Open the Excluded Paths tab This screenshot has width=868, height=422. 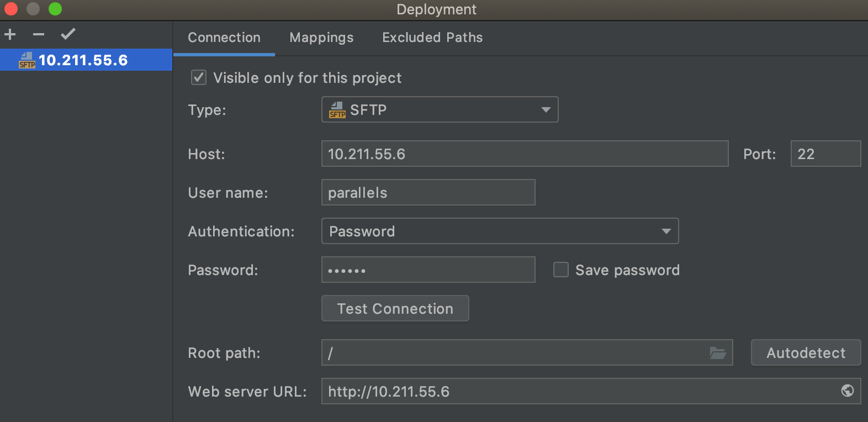click(432, 38)
